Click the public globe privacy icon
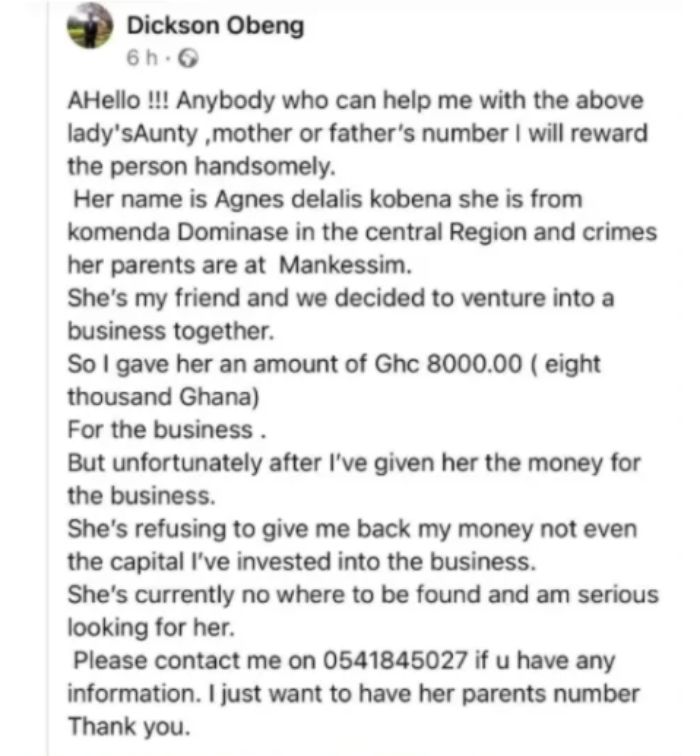The image size is (700, 756). point(188,59)
